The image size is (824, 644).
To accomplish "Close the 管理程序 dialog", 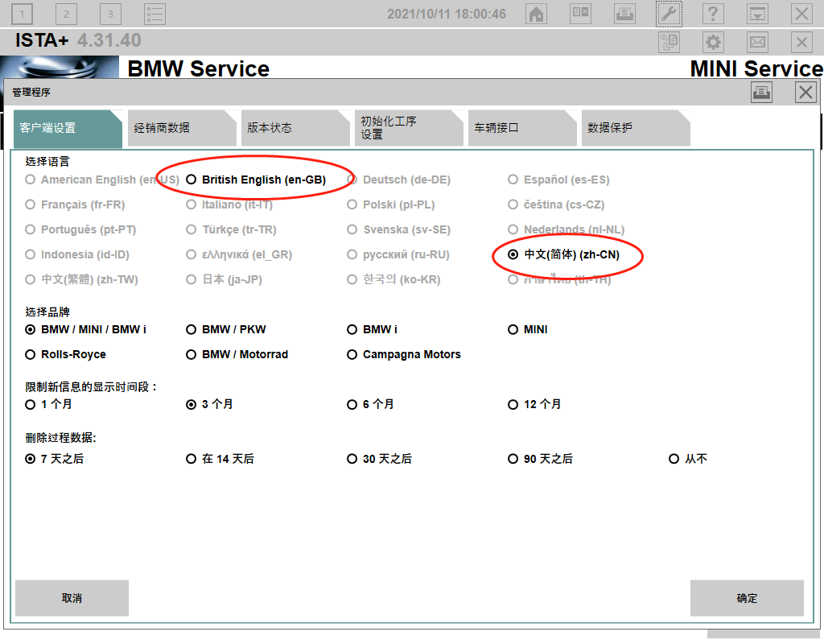I will pos(805,93).
